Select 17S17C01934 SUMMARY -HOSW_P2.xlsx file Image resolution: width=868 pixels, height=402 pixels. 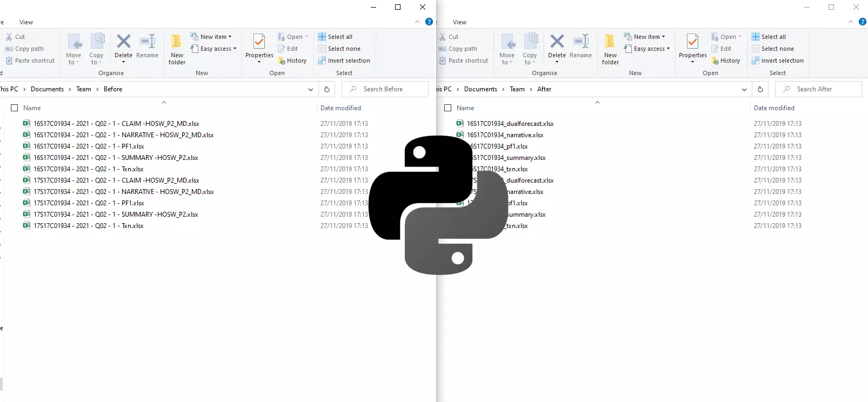point(111,215)
